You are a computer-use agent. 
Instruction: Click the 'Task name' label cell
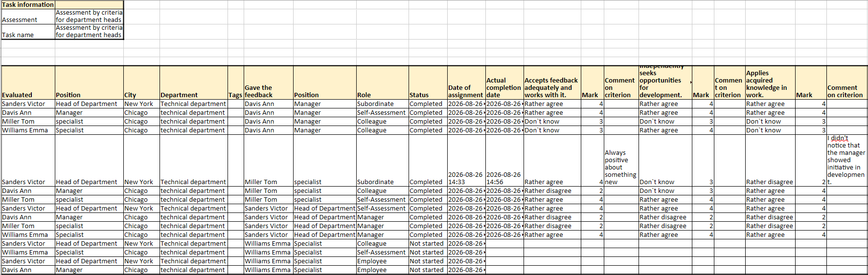click(28, 32)
